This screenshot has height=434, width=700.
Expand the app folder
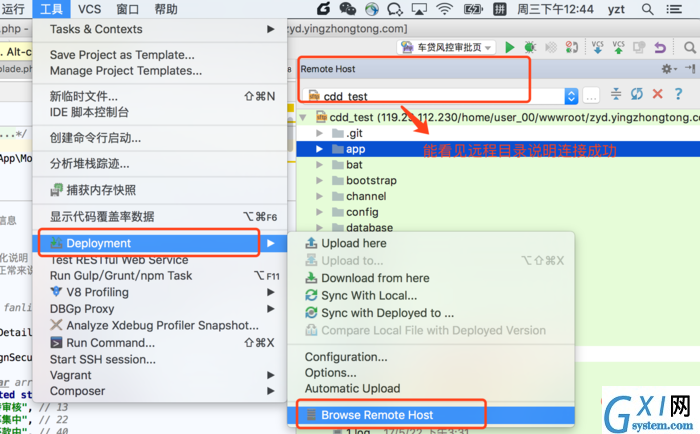coord(319,149)
